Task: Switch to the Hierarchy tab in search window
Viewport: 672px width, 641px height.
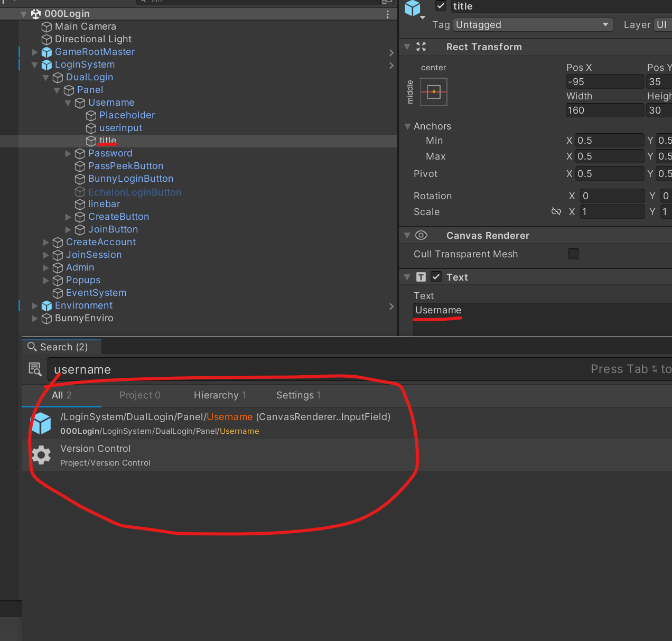Action: 220,395
